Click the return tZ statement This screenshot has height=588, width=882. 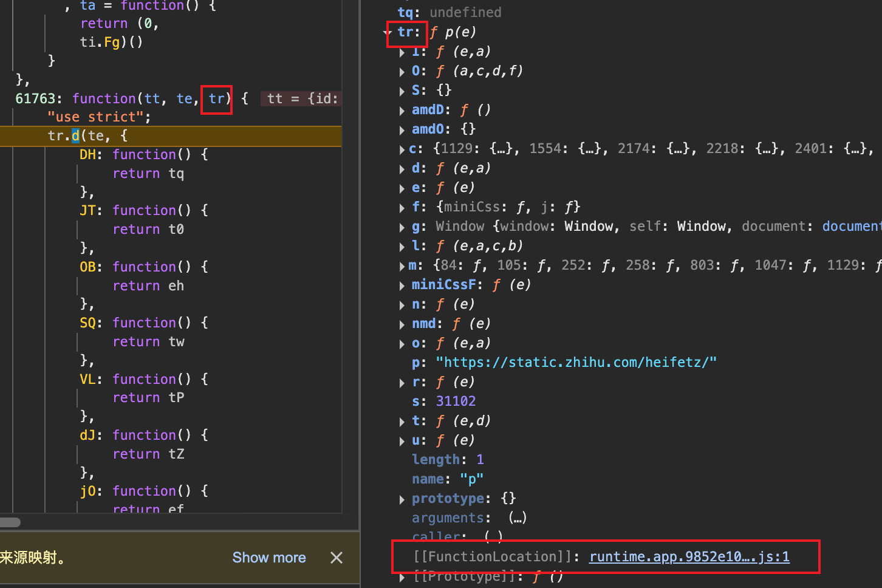click(x=148, y=454)
